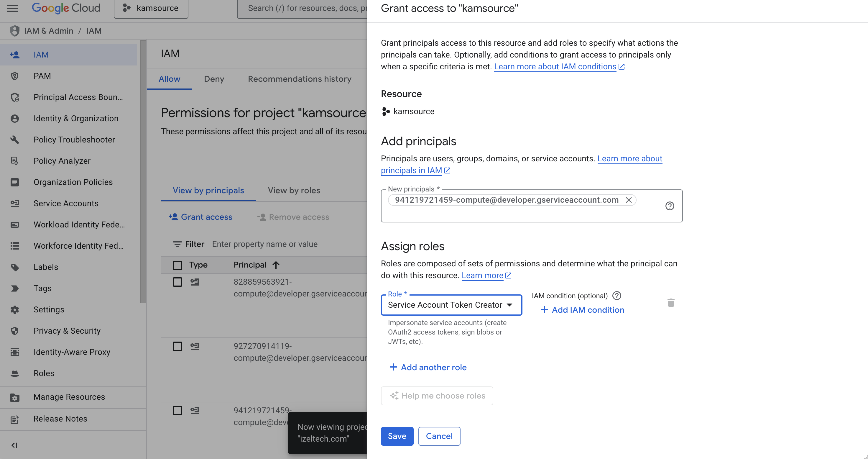Click the IAM condition help icon
This screenshot has width=868, height=459.
click(x=617, y=296)
